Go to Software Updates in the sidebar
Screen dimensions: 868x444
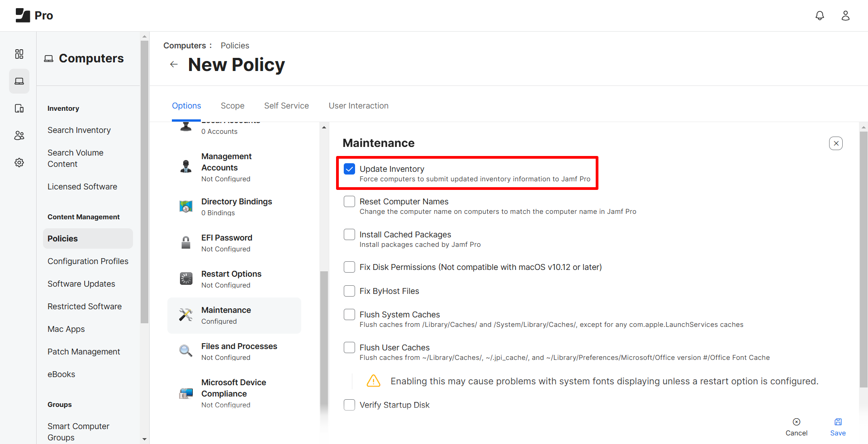(81, 284)
